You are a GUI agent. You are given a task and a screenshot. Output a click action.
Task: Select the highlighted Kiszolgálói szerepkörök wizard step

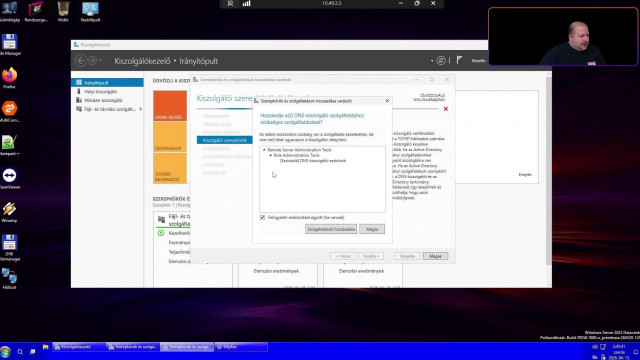click(x=224, y=140)
